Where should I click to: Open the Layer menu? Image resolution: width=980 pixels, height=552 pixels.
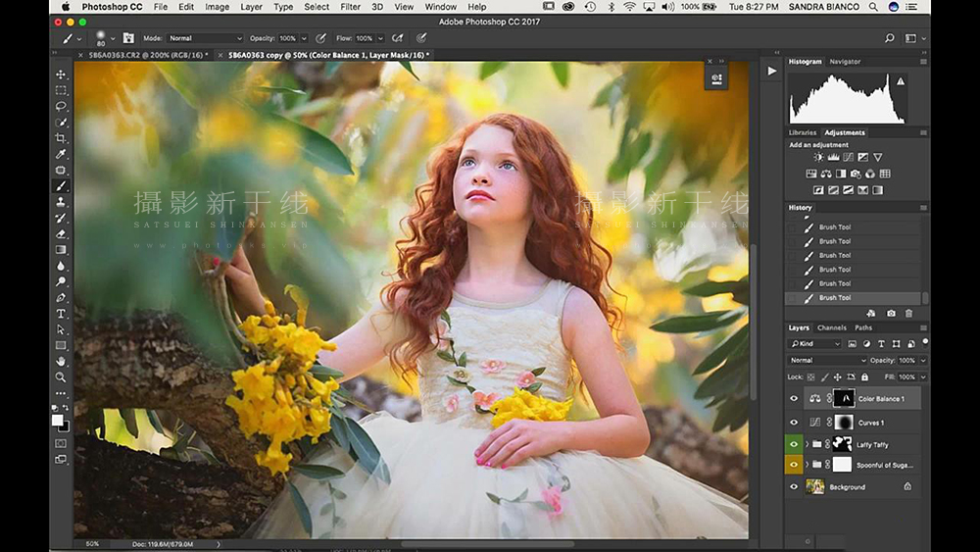coord(251,7)
